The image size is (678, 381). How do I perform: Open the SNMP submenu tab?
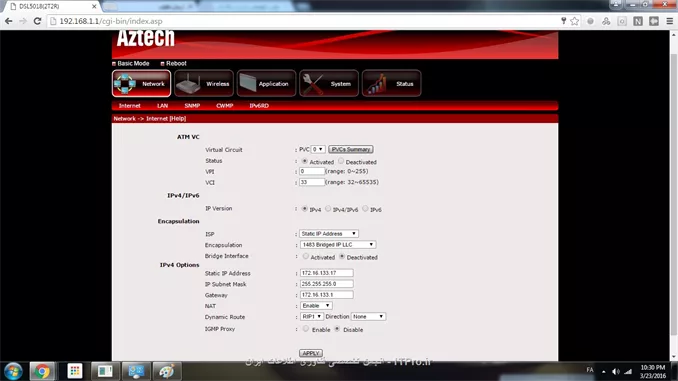pyautogui.click(x=192, y=106)
